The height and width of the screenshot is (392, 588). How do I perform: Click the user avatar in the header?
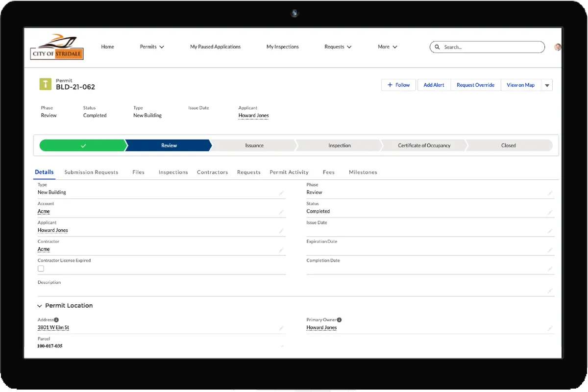(558, 47)
